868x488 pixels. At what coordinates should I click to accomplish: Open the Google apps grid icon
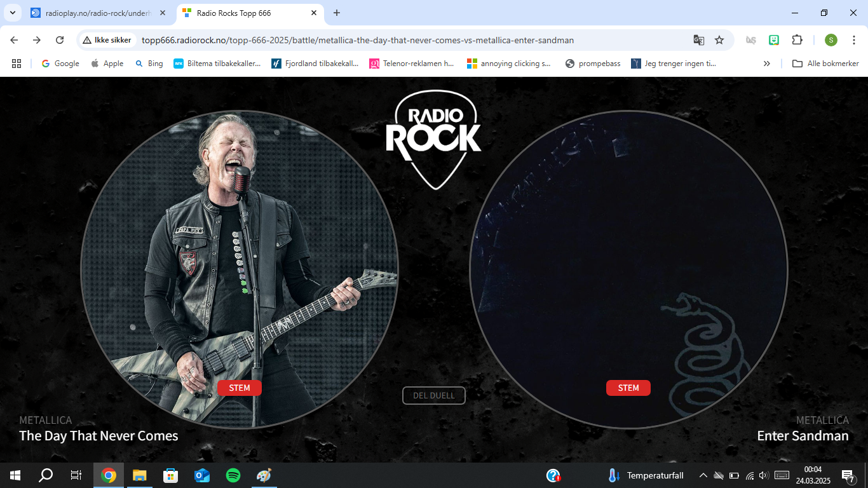click(17, 64)
